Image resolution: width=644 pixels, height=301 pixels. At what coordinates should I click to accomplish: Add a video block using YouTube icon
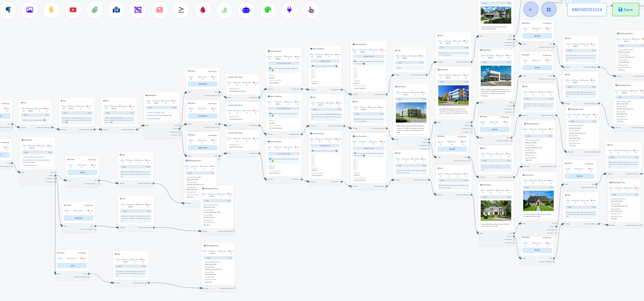coord(73,10)
